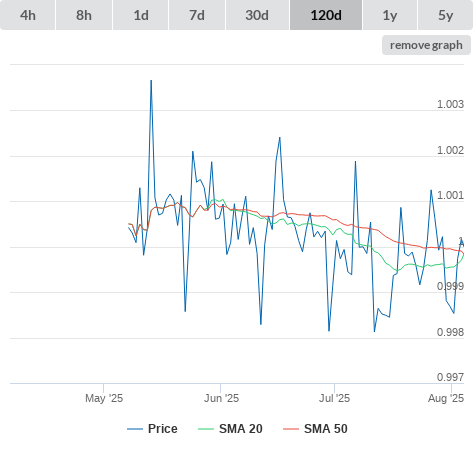
Task: Select the 30d time range tab
Action: pos(257,15)
